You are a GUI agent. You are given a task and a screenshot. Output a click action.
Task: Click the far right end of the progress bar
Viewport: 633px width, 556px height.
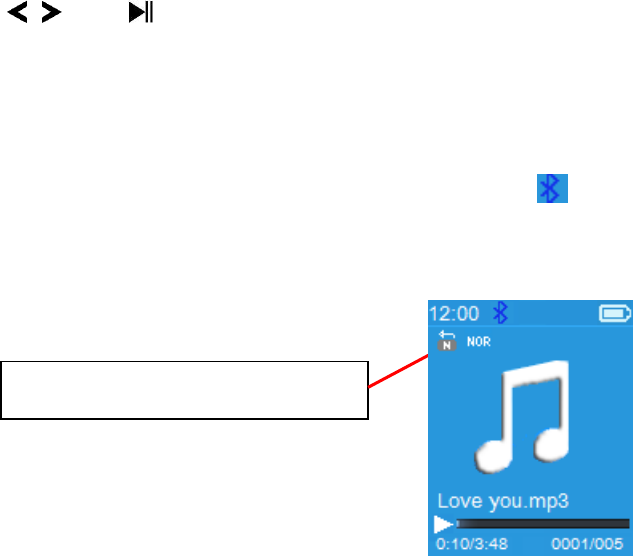[627, 524]
